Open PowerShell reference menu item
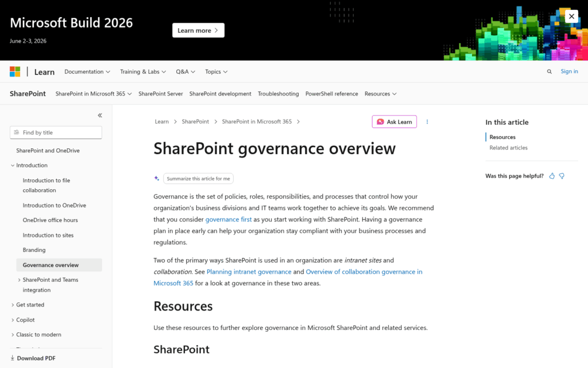 tap(331, 94)
